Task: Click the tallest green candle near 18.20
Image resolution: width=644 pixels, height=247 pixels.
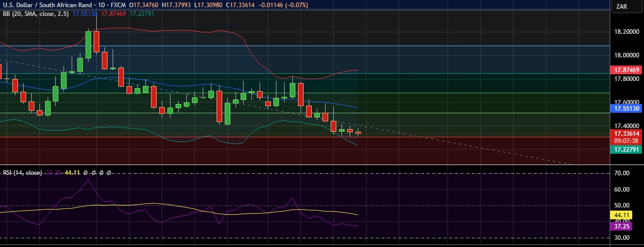Action: pyautogui.click(x=88, y=45)
